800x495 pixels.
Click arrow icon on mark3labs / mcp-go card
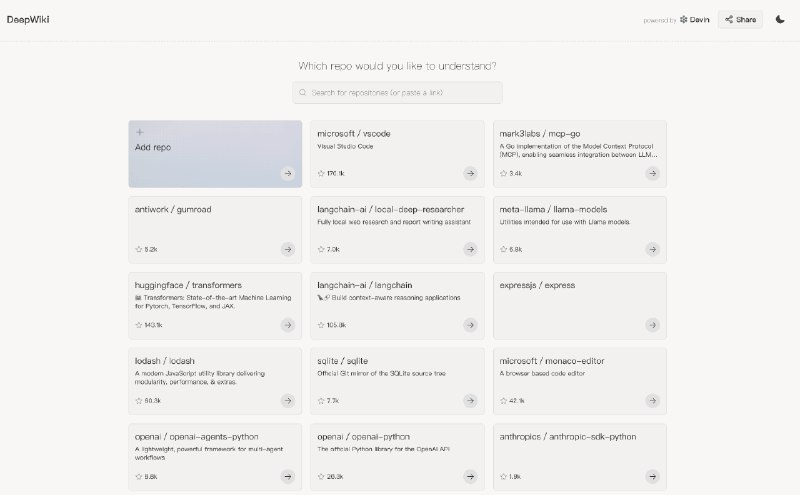652,173
